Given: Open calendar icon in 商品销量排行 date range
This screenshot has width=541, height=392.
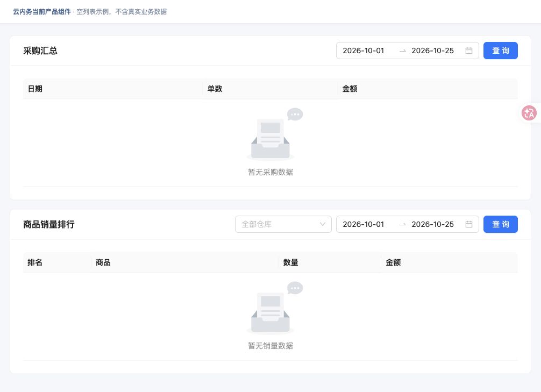Looking at the screenshot, I should pyautogui.click(x=469, y=224).
